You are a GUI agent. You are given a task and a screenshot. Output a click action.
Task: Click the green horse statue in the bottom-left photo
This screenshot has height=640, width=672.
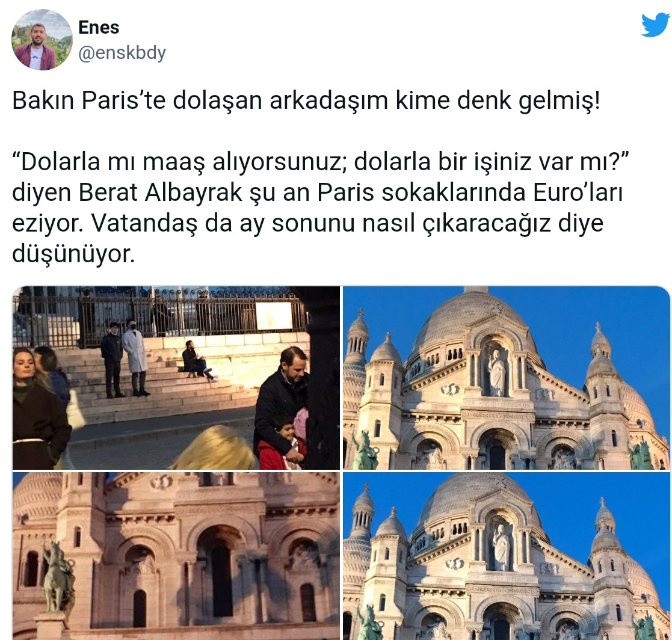pyautogui.click(x=57, y=577)
